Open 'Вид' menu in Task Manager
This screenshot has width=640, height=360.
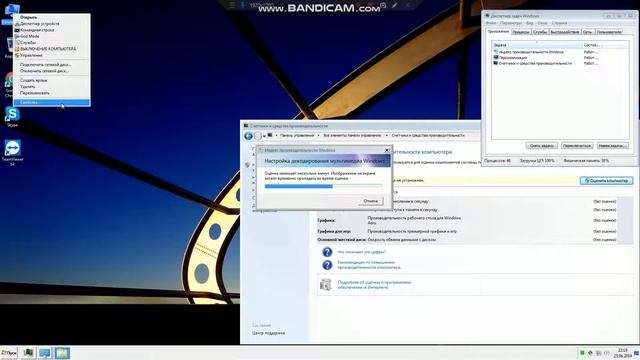pos(529,23)
